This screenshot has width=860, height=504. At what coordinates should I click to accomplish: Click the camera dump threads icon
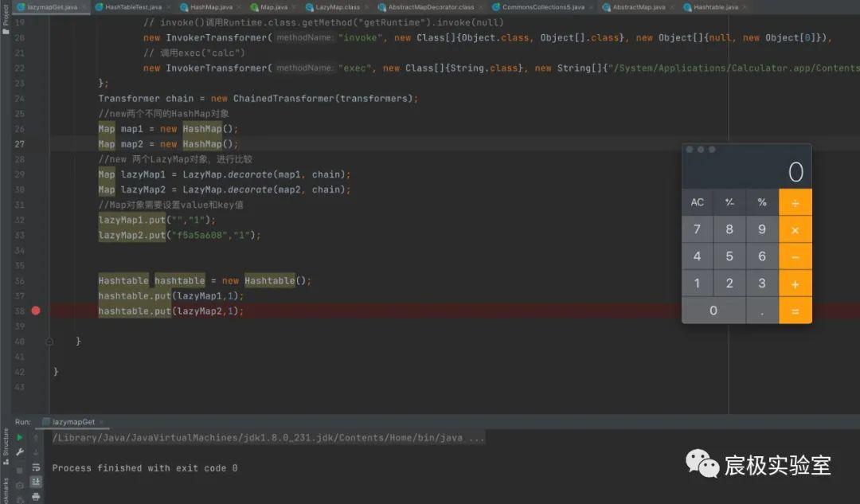(20, 486)
